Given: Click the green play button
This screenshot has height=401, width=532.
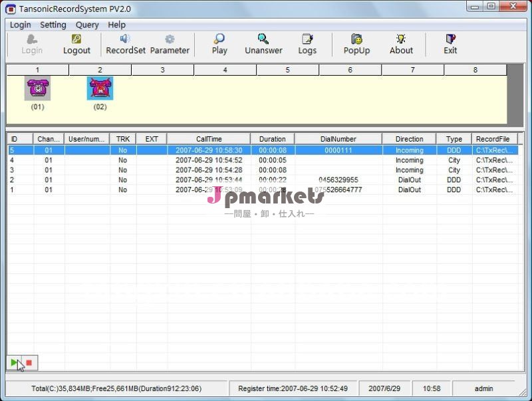Looking at the screenshot, I should pyautogui.click(x=13, y=362).
